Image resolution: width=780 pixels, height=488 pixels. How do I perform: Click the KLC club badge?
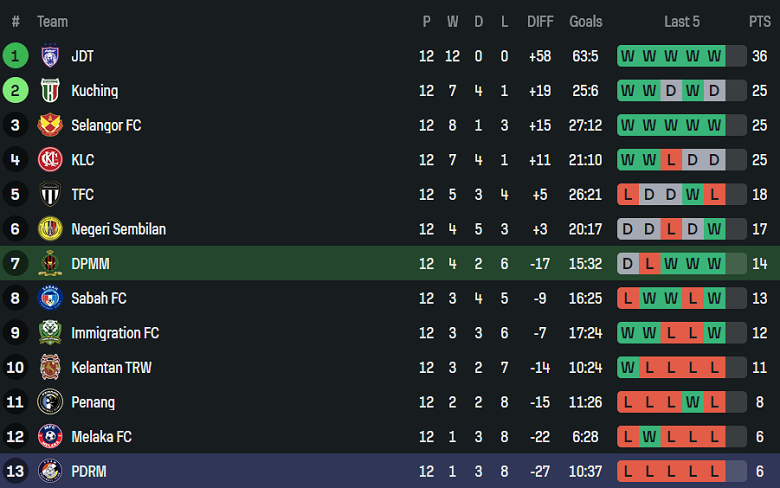pos(50,160)
